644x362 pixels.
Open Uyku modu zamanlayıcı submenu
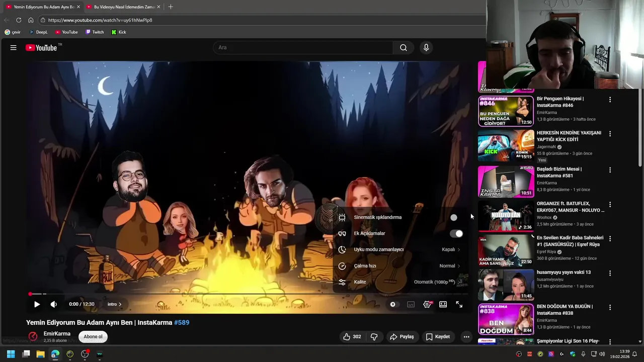pos(400,249)
